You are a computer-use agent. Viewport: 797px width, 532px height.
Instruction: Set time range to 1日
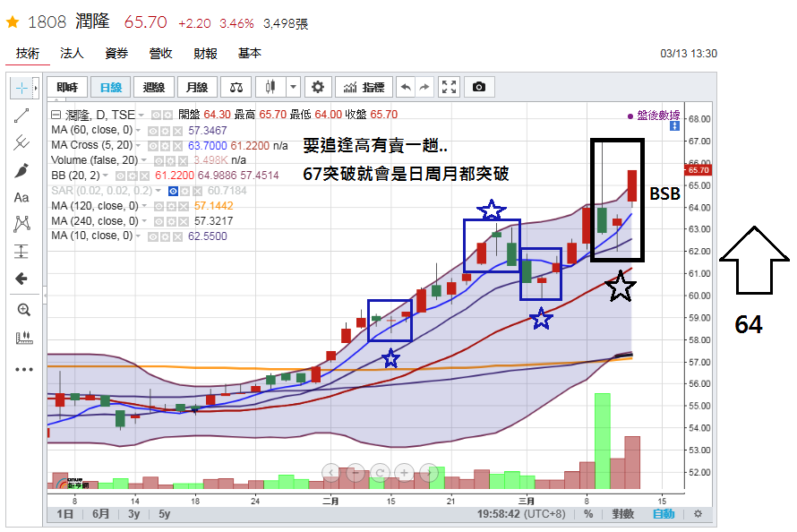(x=65, y=514)
